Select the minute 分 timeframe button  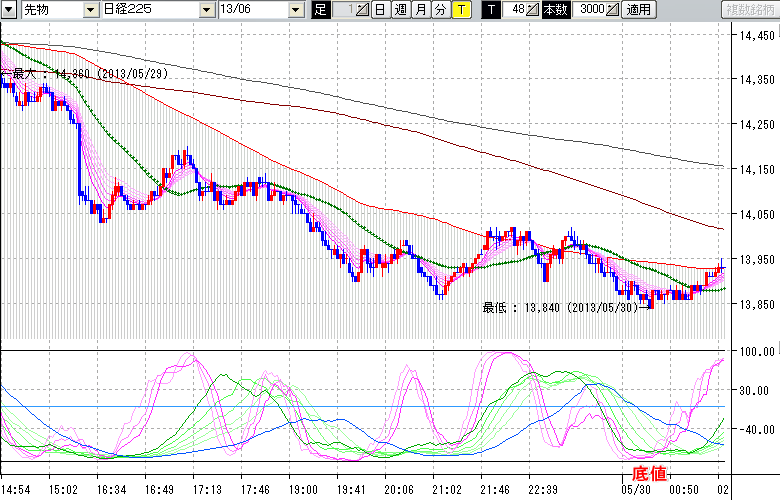click(440, 10)
